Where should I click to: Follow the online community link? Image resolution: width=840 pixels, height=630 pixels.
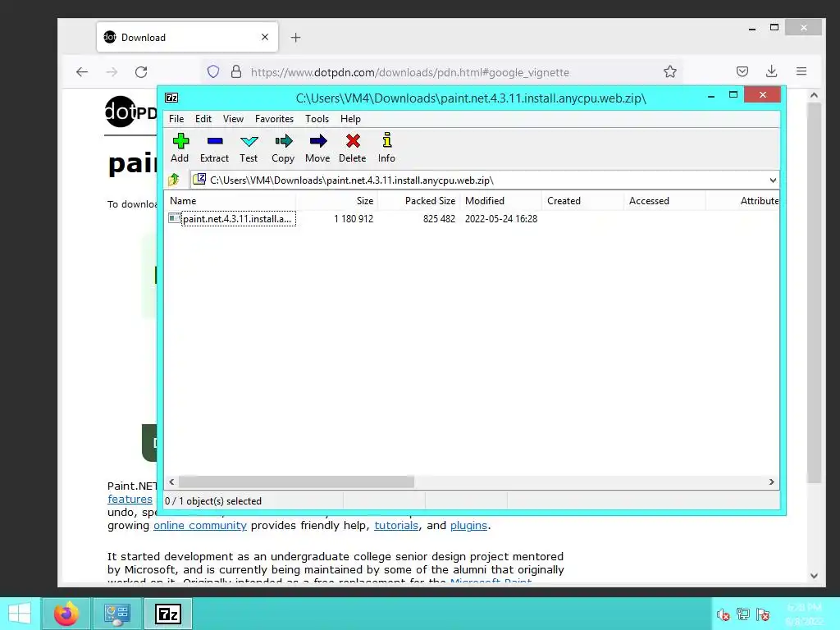(200, 526)
